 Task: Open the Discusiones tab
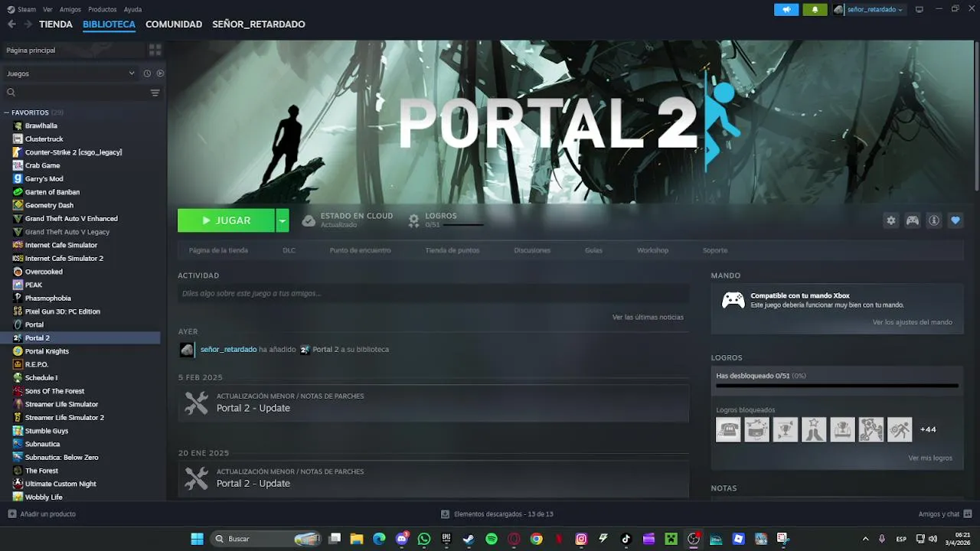click(532, 250)
